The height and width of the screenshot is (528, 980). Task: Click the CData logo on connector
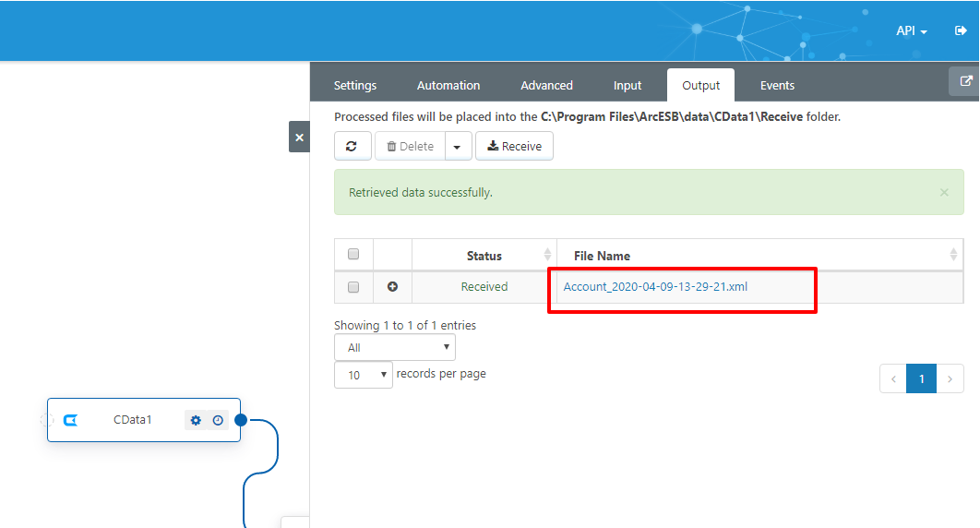71,420
